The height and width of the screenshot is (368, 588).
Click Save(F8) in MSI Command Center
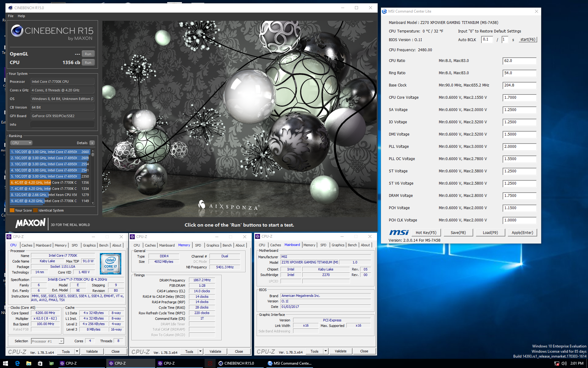point(458,233)
